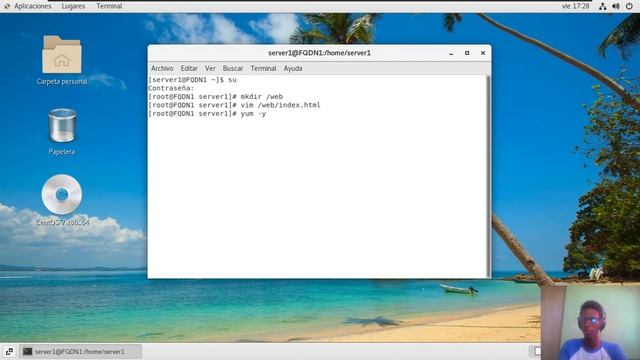
Task: Maximize the terminal window
Action: pyautogui.click(x=467, y=53)
